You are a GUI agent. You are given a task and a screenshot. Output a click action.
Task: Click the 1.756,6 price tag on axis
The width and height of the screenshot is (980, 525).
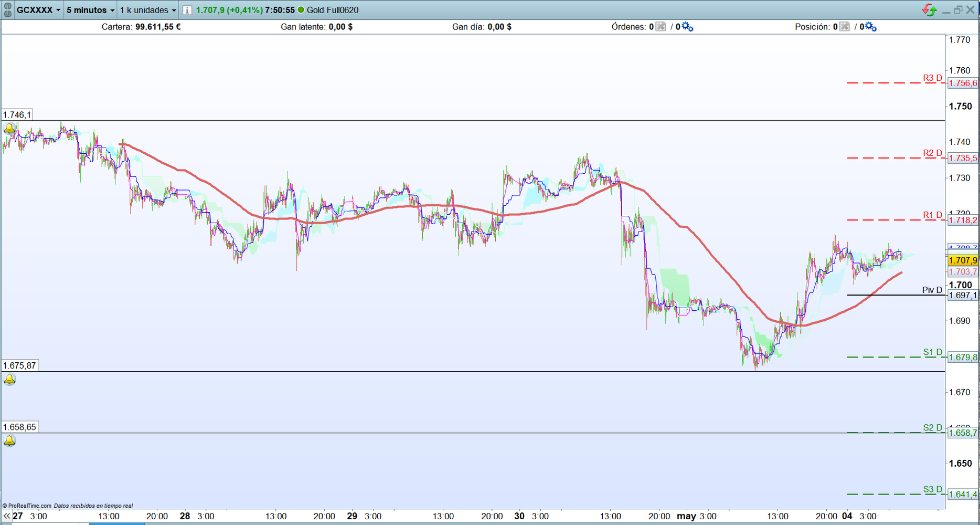963,83
